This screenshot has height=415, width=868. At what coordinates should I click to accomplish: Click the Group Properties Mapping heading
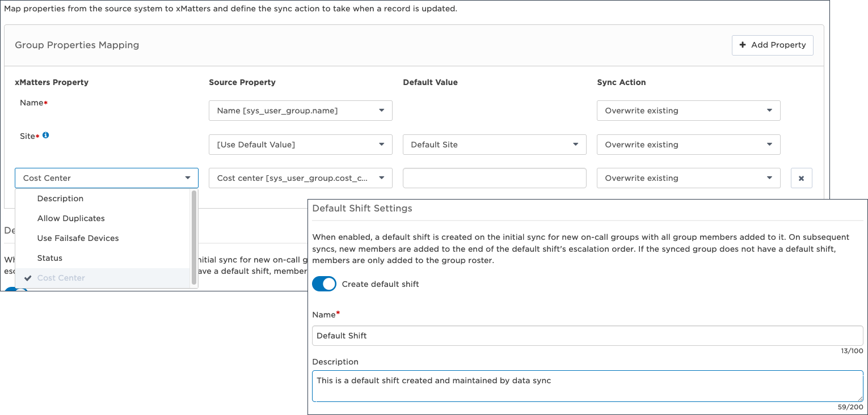[x=77, y=45]
